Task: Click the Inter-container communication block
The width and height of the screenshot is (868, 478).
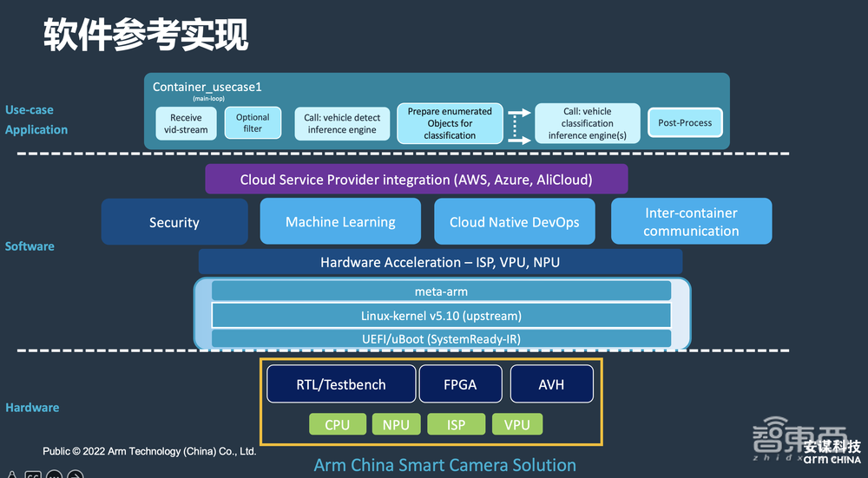Action: click(691, 222)
